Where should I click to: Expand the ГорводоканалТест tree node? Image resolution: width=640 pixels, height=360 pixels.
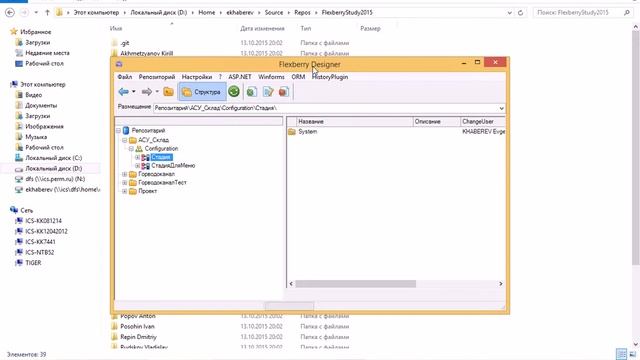125,183
